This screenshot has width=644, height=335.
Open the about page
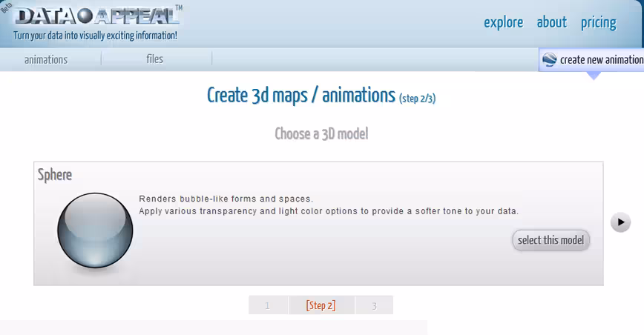[551, 22]
